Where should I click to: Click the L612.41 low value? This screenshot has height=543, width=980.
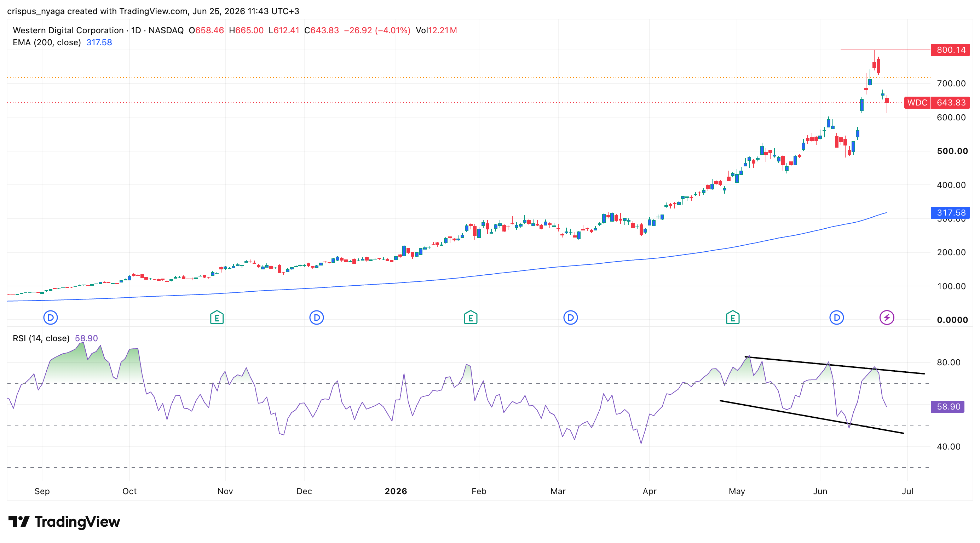tap(284, 30)
